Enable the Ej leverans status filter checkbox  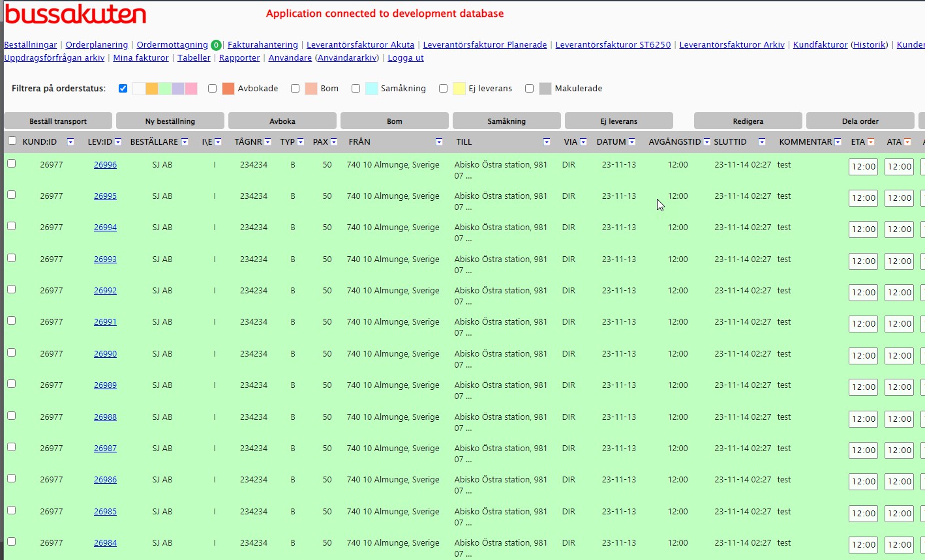(443, 88)
